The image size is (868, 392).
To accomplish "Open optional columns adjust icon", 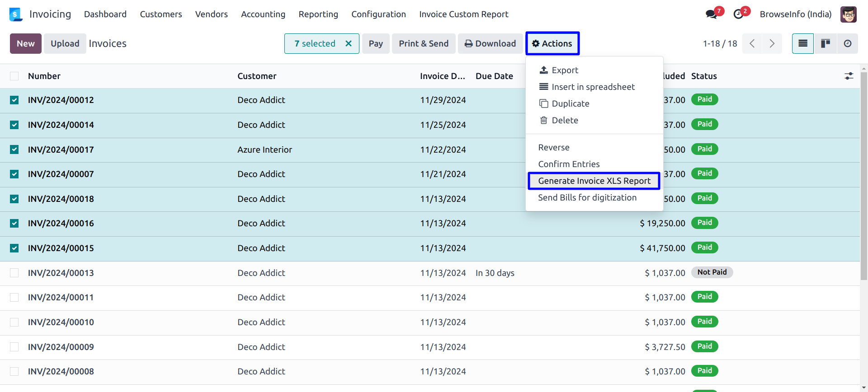I will coord(849,76).
